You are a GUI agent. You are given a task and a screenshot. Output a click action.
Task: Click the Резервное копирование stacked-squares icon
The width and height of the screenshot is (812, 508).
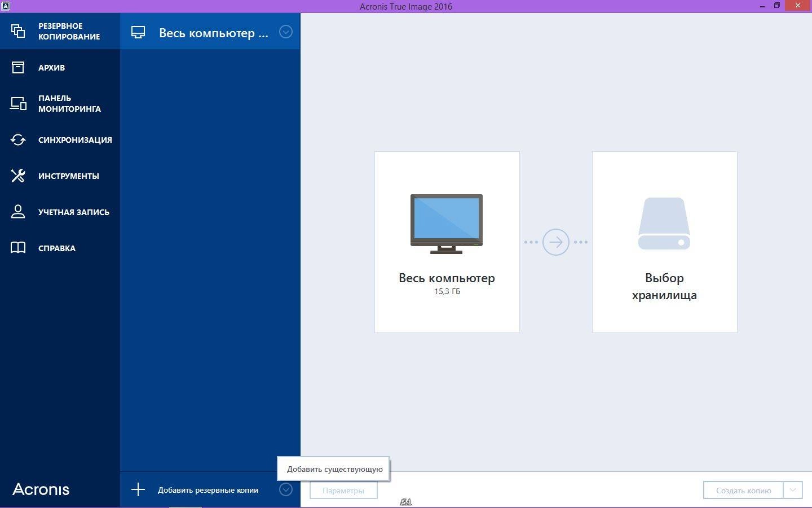(18, 31)
